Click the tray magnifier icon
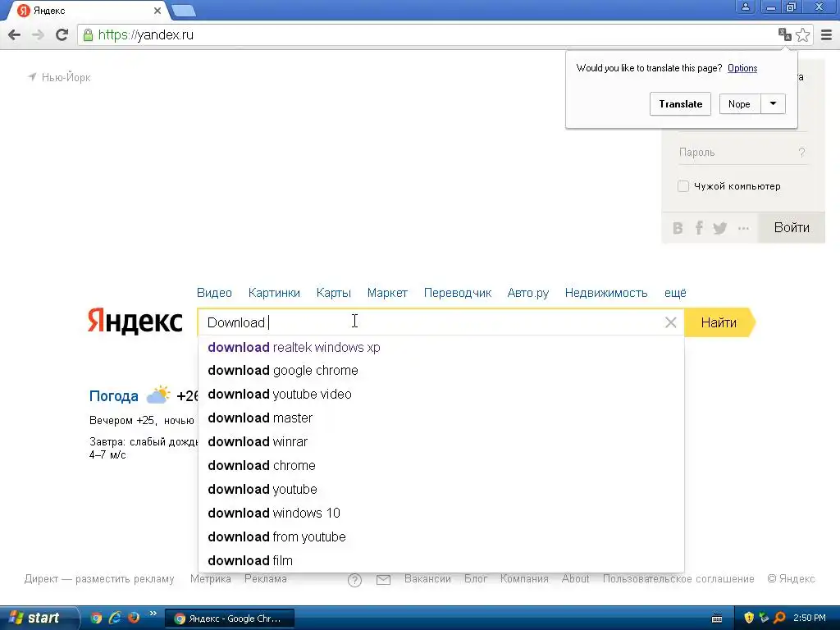Screen dimensions: 840x630 [x=780, y=619]
